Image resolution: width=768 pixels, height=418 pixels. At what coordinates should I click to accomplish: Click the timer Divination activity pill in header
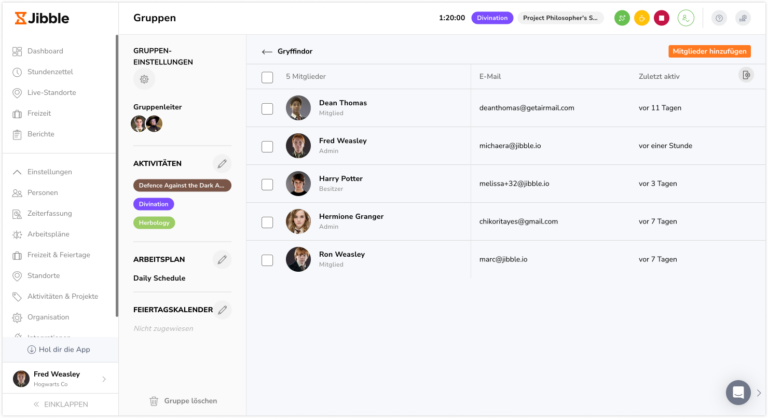click(492, 18)
